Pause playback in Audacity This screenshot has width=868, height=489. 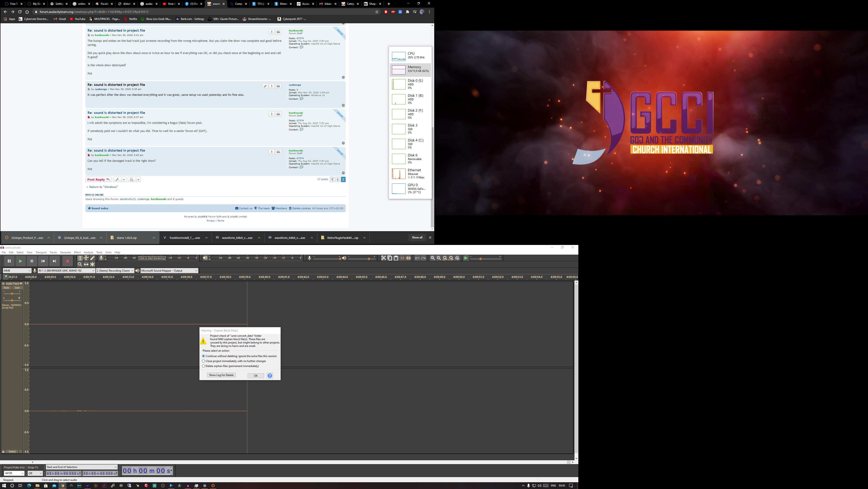(x=9, y=261)
